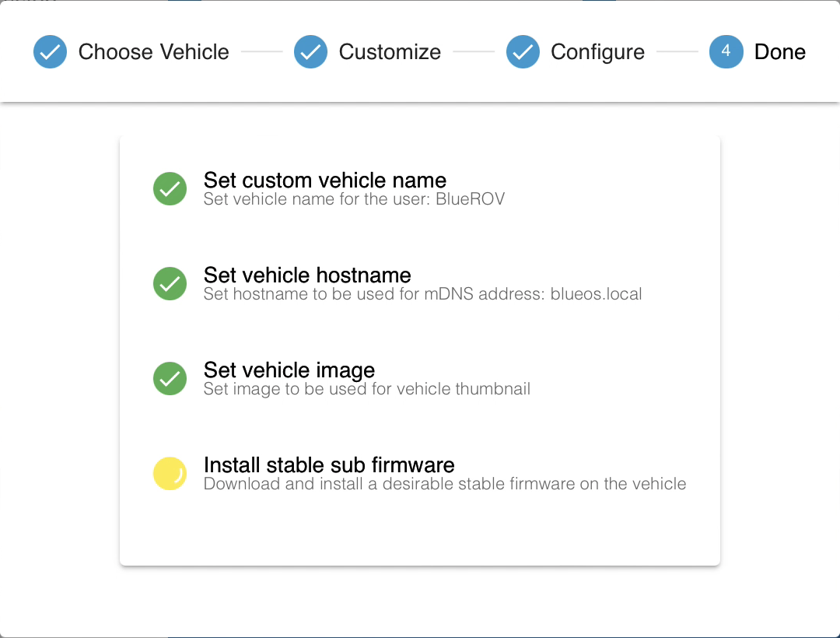Click the vehicle thumbnail description text

367,389
